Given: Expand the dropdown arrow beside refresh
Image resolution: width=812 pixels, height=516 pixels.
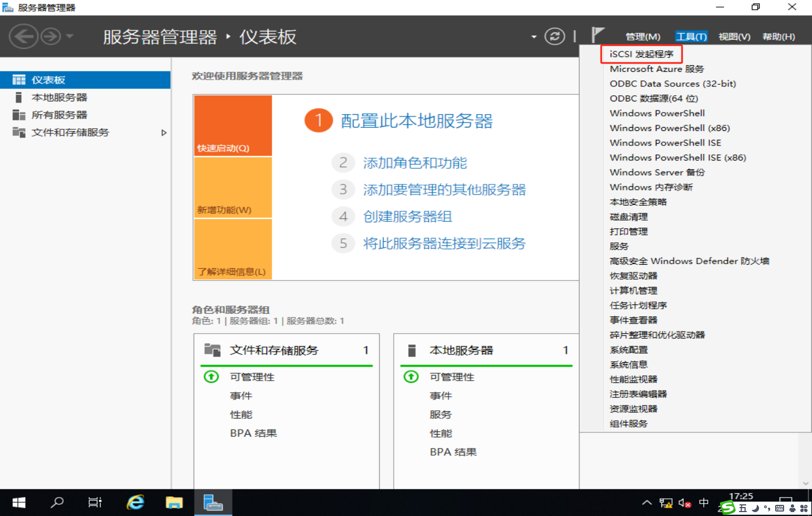Looking at the screenshot, I should (x=534, y=37).
